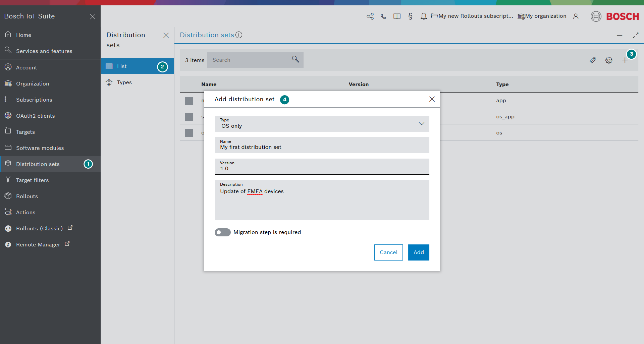Select the checkbox for os_app row
Image resolution: width=644 pixels, height=344 pixels.
pos(189,117)
